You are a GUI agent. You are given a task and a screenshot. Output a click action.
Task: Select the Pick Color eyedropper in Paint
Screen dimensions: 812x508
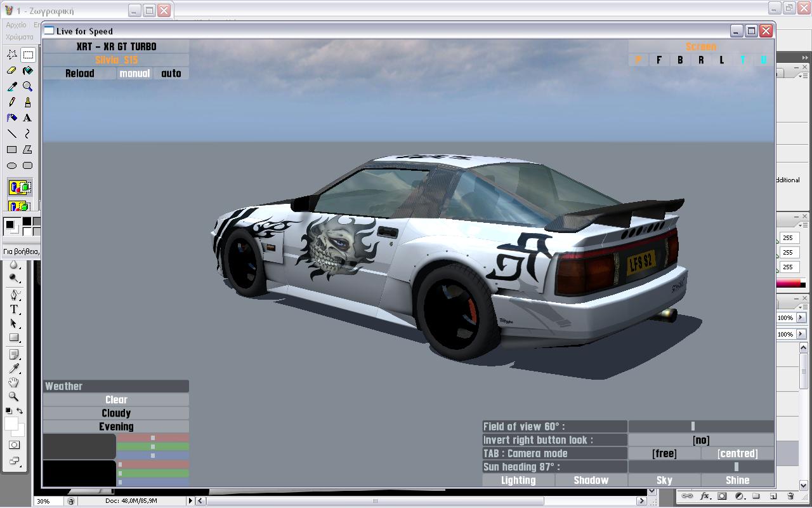tap(12, 86)
